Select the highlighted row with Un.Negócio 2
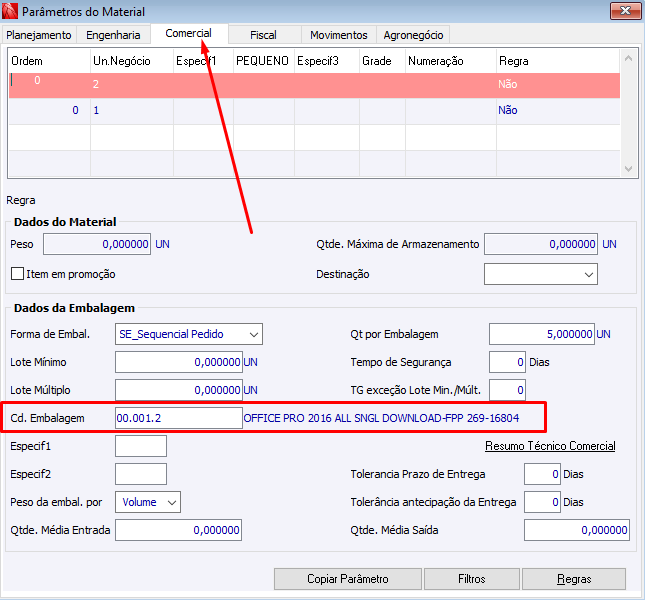Image resolution: width=645 pixels, height=600 pixels. [x=314, y=85]
